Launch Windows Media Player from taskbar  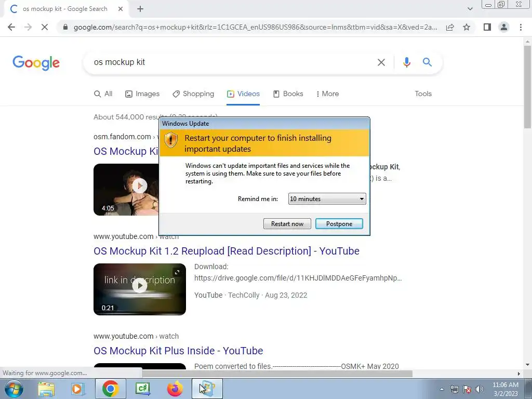coord(78,389)
